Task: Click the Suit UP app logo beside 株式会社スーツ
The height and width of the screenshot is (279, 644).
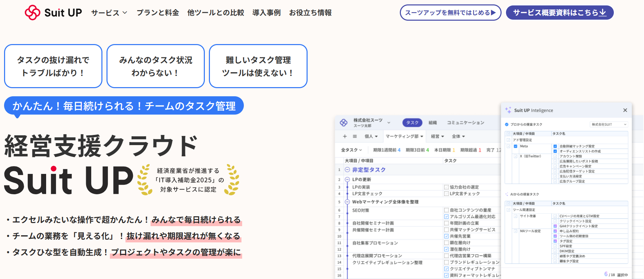Action: 344,123
